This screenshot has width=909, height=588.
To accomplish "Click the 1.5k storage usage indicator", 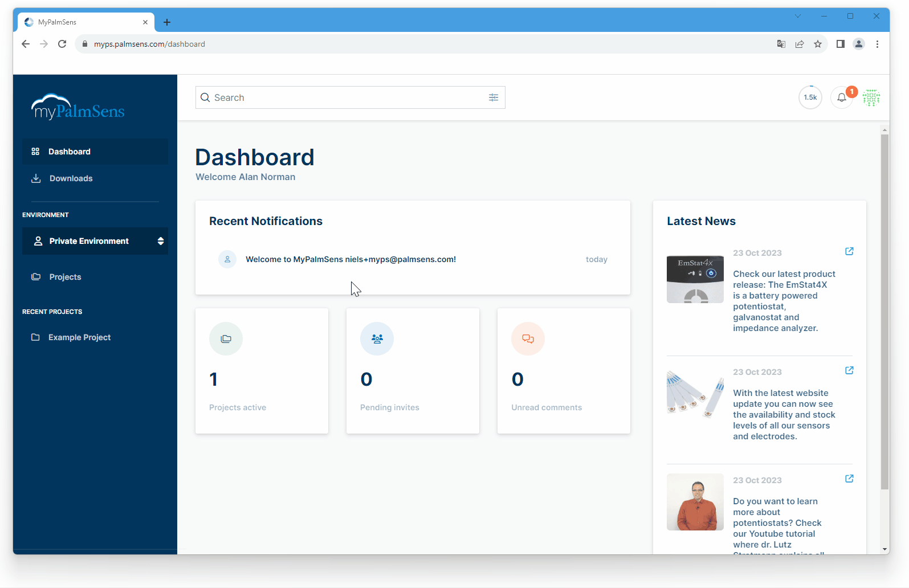I will click(x=810, y=97).
